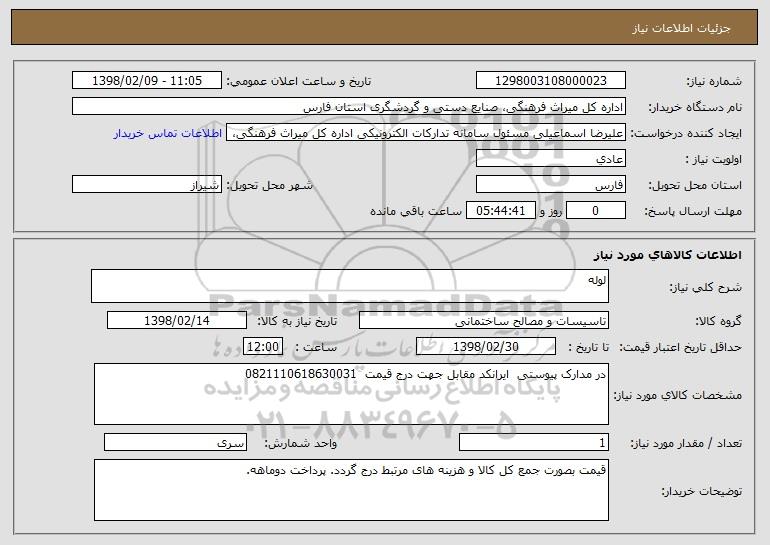Click the label حداقل تاریخ اعتبار قیمت

680,348
